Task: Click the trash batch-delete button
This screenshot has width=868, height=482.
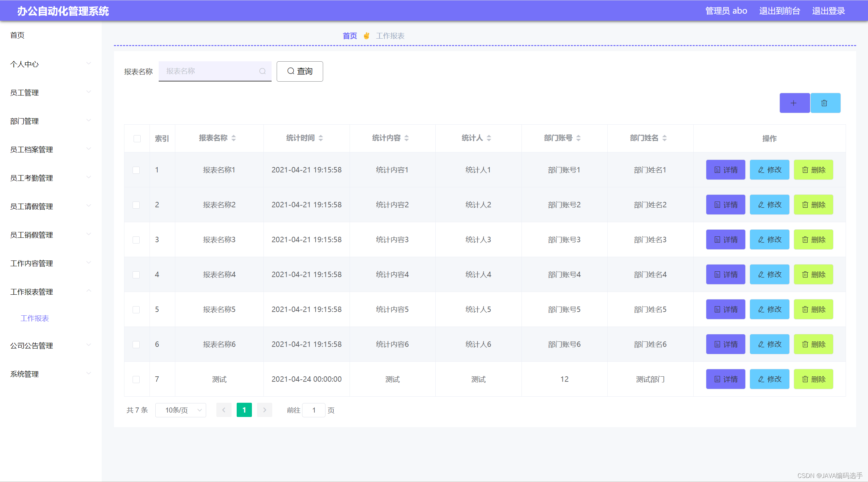Action: (x=825, y=103)
